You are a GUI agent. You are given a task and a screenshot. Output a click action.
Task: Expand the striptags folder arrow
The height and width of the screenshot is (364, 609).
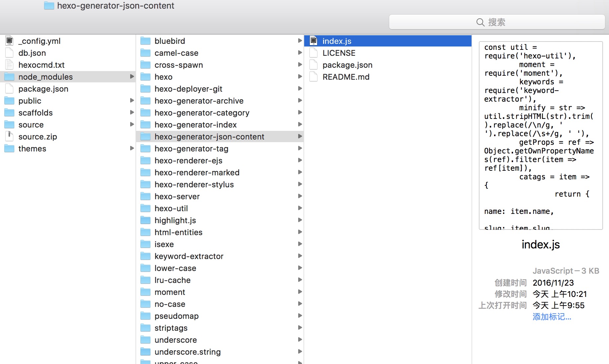[300, 327]
